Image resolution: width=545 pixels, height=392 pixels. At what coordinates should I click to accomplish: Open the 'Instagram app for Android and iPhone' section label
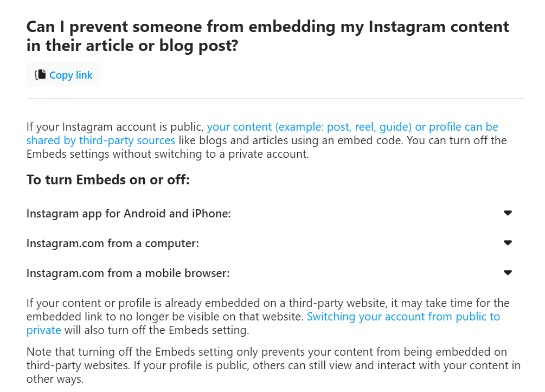[x=129, y=214]
